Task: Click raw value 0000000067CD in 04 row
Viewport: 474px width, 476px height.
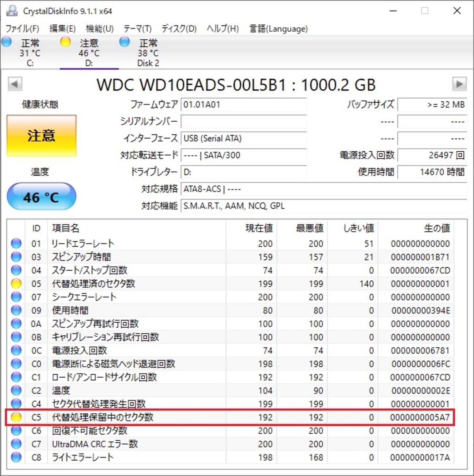Action: point(420,270)
